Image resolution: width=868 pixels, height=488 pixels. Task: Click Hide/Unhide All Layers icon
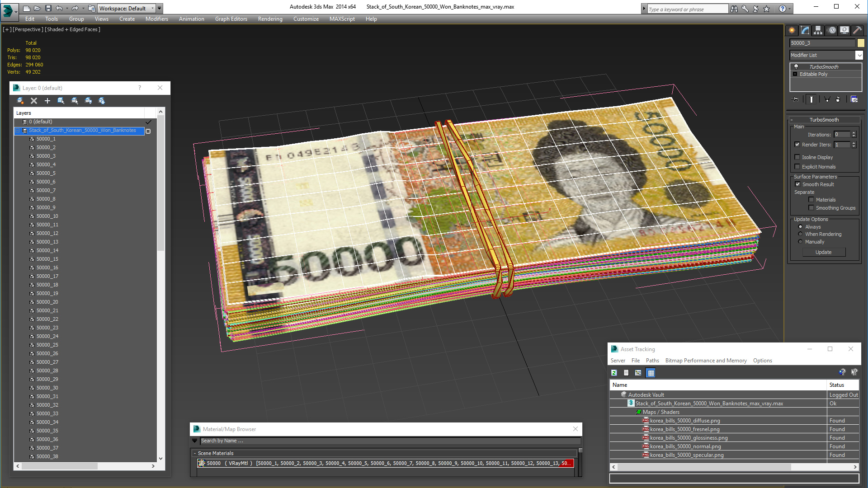click(x=88, y=101)
